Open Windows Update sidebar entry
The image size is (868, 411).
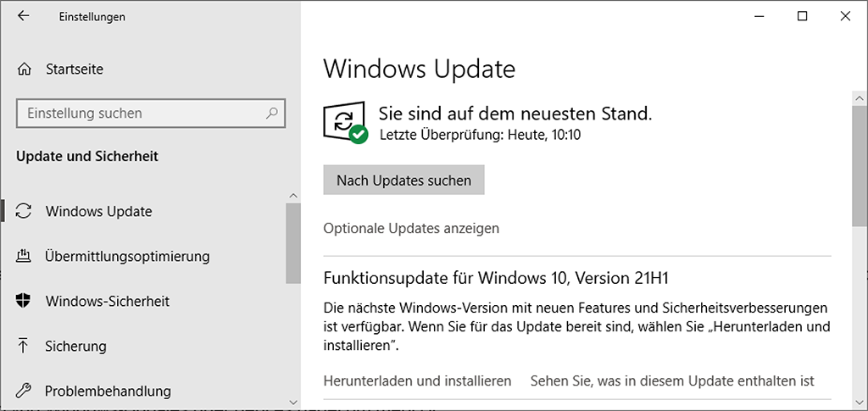[x=99, y=211]
